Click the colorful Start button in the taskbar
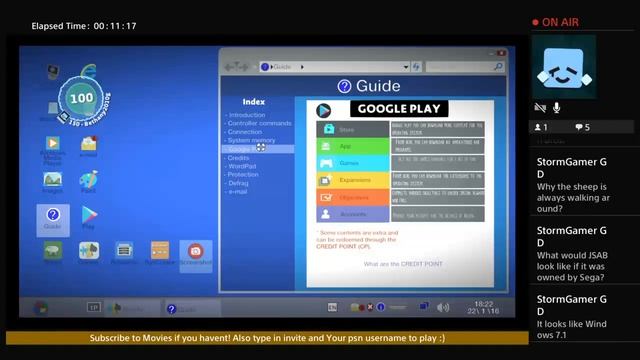 point(40,308)
